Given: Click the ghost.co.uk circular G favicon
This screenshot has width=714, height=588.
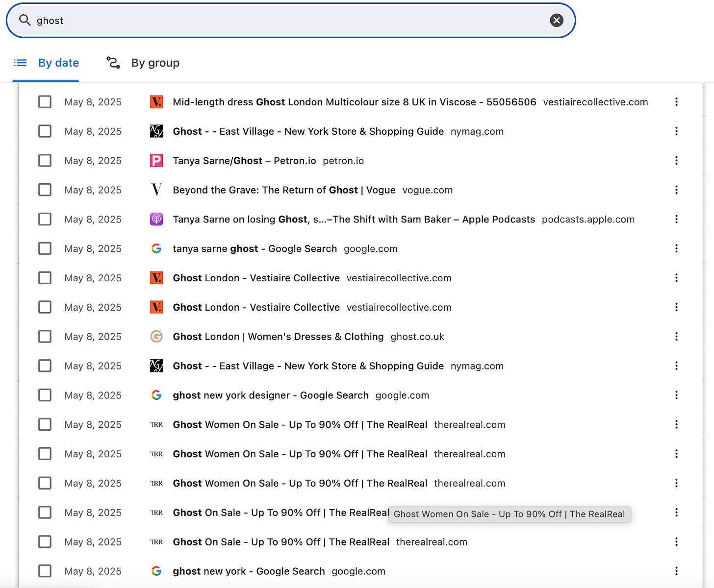Looking at the screenshot, I should (156, 337).
